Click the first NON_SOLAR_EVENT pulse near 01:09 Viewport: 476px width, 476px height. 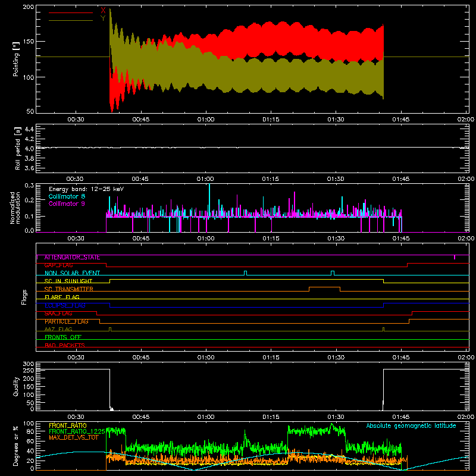click(x=246, y=273)
